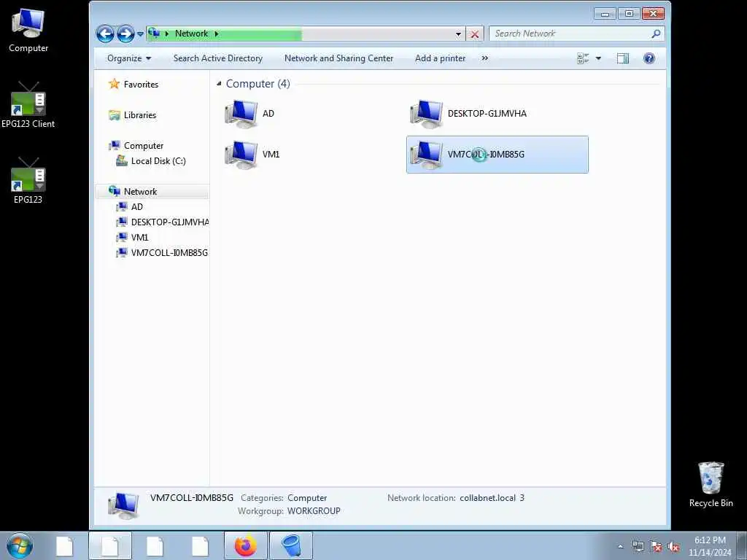Click the Recycle Bin desktop icon
The height and width of the screenshot is (560, 747).
pyautogui.click(x=711, y=485)
